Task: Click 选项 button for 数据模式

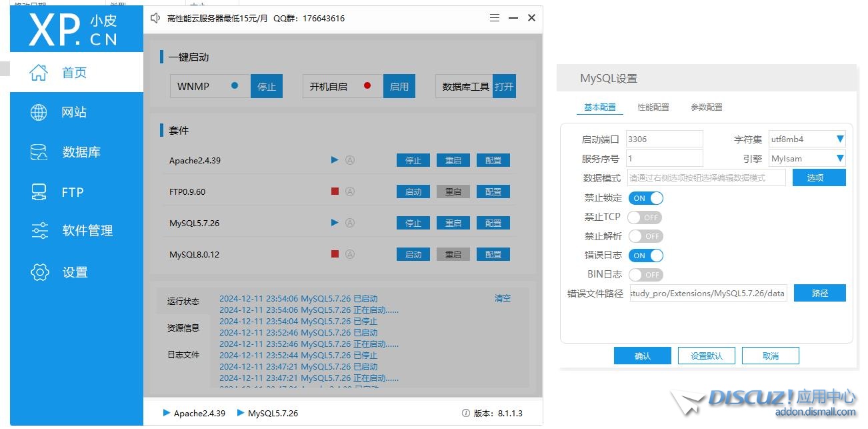Action: tap(819, 177)
